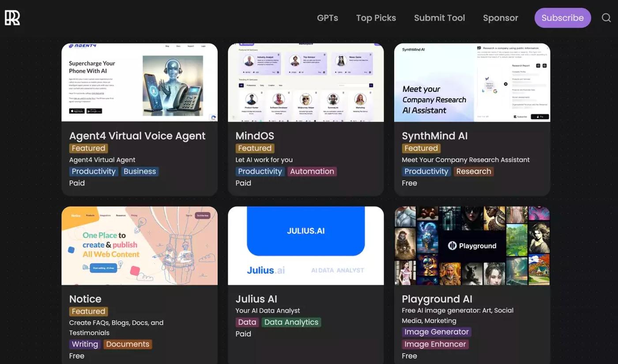This screenshot has height=364, width=618.
Task: Click the Featured badge on Notice card
Action: pos(89,311)
